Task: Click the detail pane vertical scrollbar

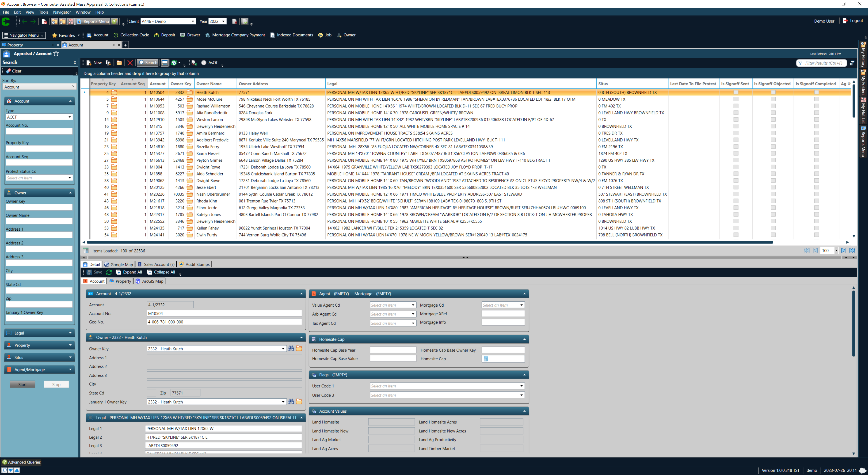Action: pos(854,324)
